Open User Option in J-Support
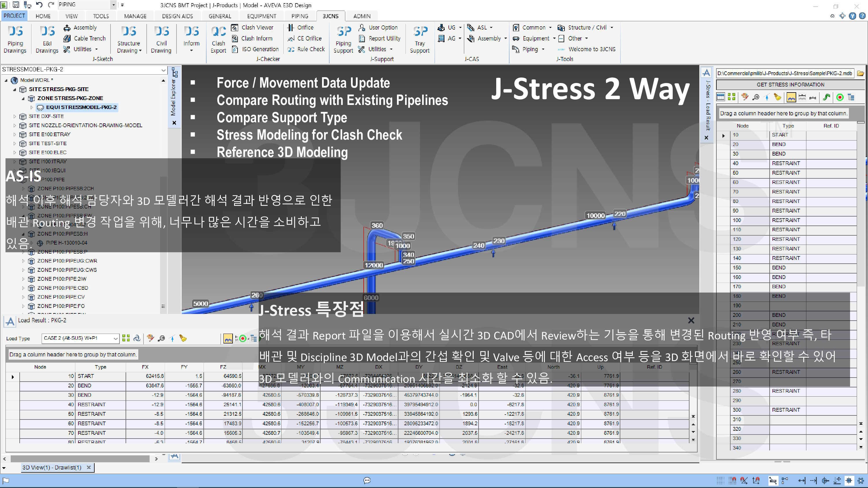This screenshot has width=868, height=488. click(x=378, y=28)
